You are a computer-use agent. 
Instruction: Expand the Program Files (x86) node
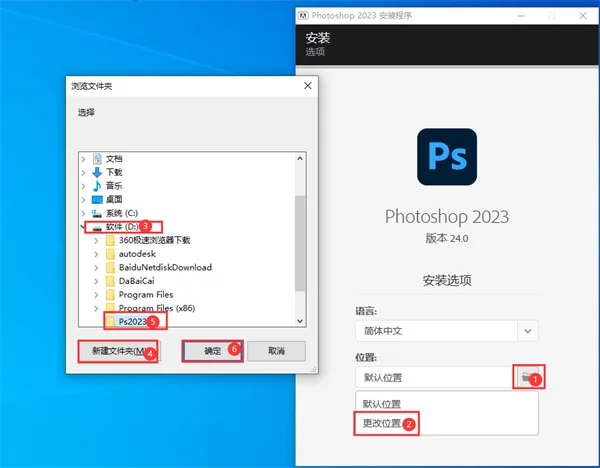click(x=96, y=308)
